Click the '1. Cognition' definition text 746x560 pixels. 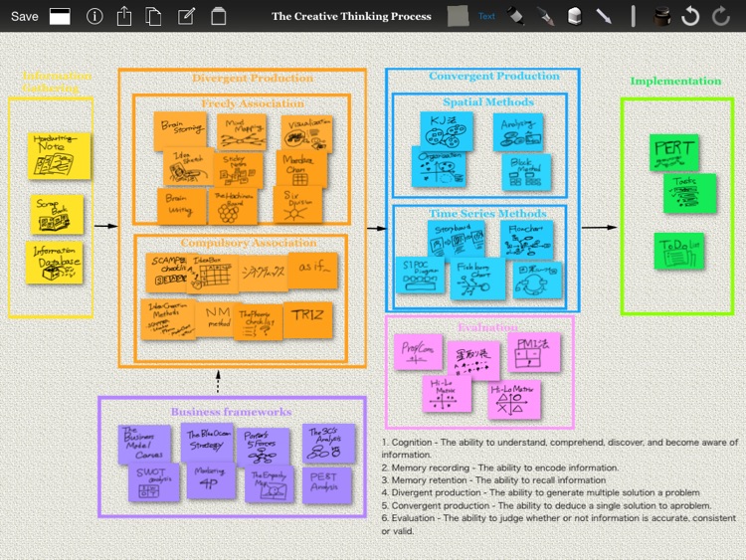tap(560, 449)
